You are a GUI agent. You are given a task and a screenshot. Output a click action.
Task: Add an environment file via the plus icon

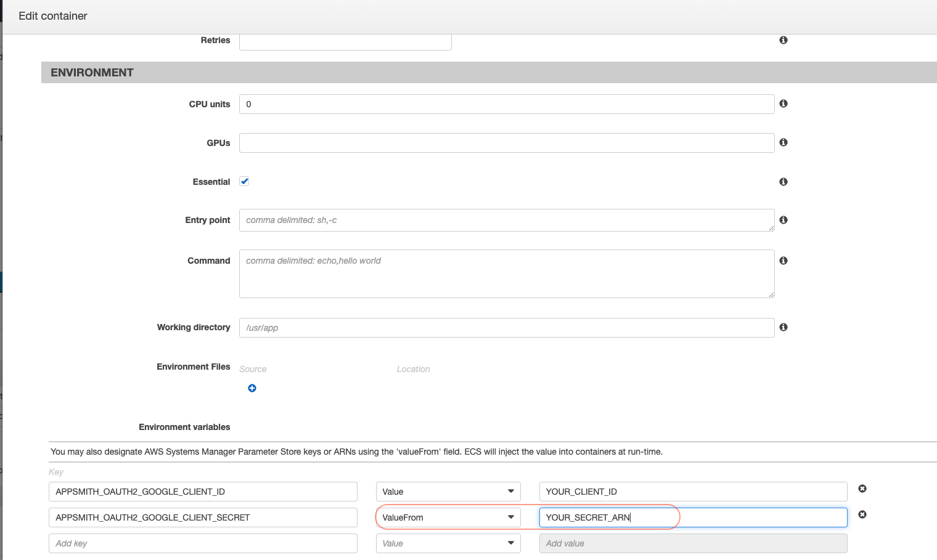252,388
